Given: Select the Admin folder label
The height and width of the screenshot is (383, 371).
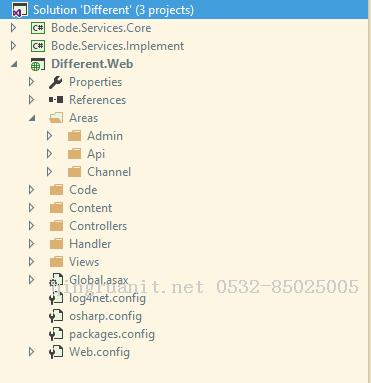Looking at the screenshot, I should 105,136.
